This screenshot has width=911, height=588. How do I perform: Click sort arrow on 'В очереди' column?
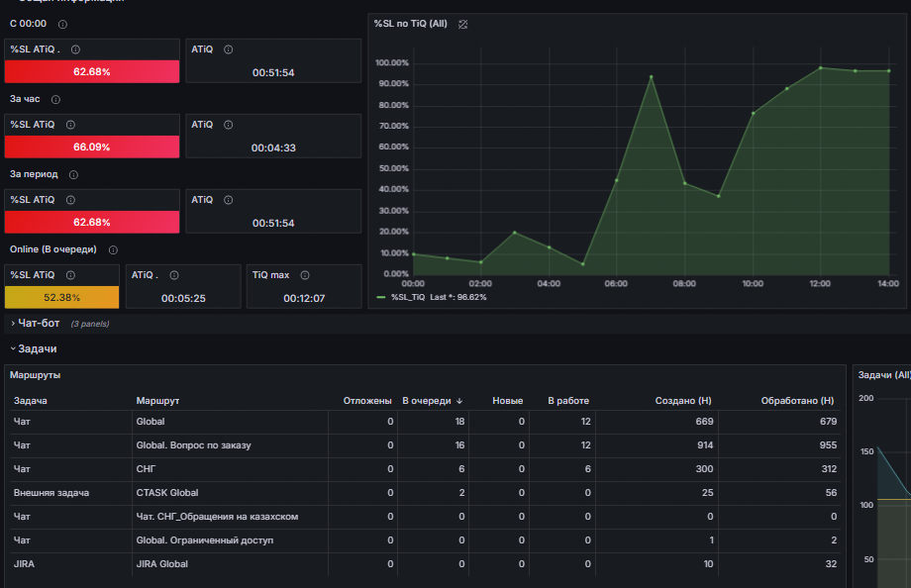tap(459, 401)
